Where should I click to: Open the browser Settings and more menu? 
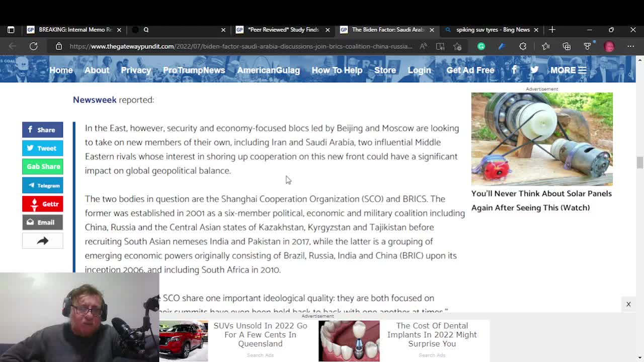(x=631, y=46)
